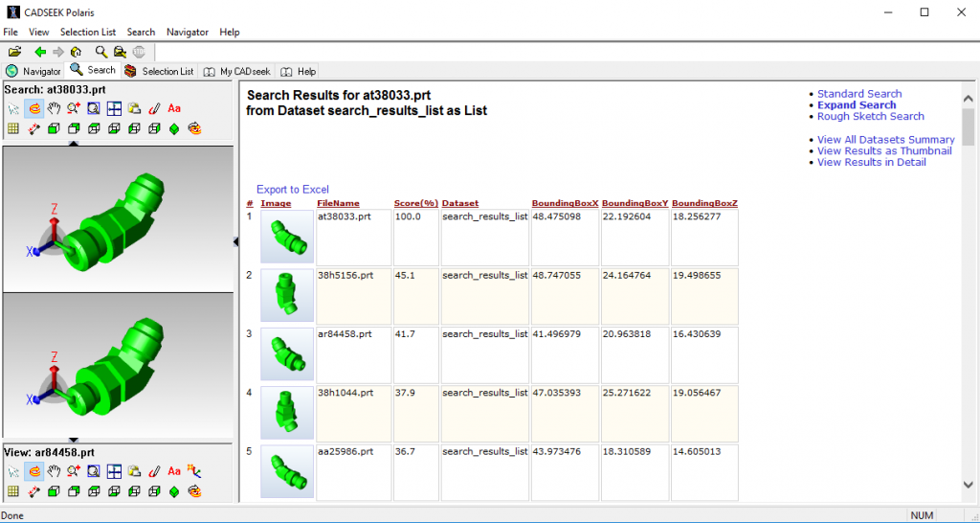Click the green back arrow
Screen dimensions: 980x523
coord(39,52)
